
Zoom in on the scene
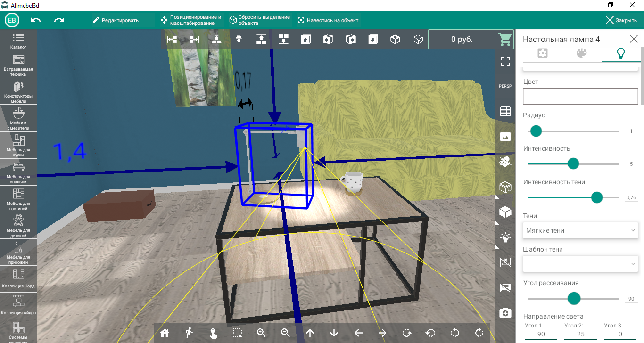click(x=262, y=333)
